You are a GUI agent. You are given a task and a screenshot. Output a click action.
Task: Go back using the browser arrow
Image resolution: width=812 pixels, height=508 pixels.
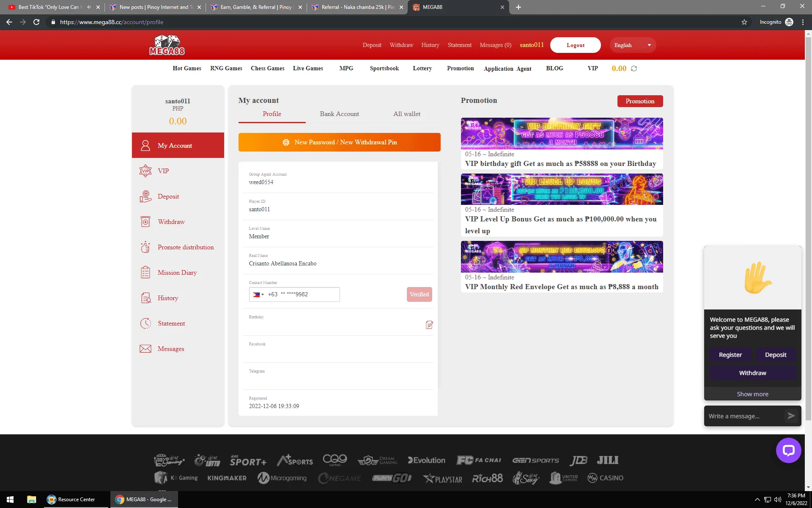click(9, 22)
